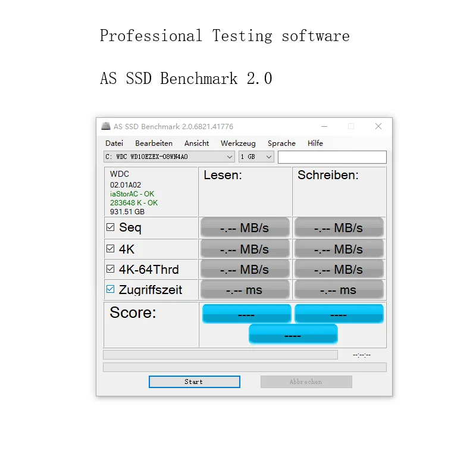Uncheck the 4K-64Thrd test checkbox
Image resolution: width=476 pixels, height=472 pixels.
[x=111, y=269]
